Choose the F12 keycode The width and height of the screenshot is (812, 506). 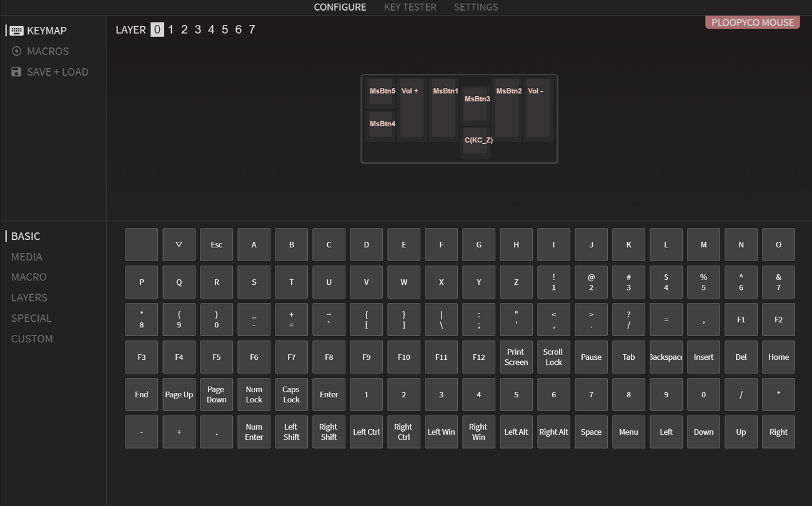point(478,357)
